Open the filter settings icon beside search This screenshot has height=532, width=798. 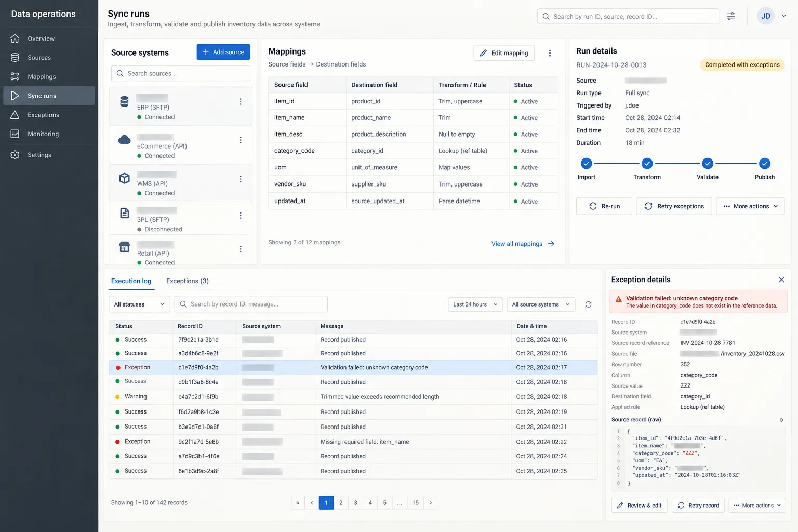[730, 16]
